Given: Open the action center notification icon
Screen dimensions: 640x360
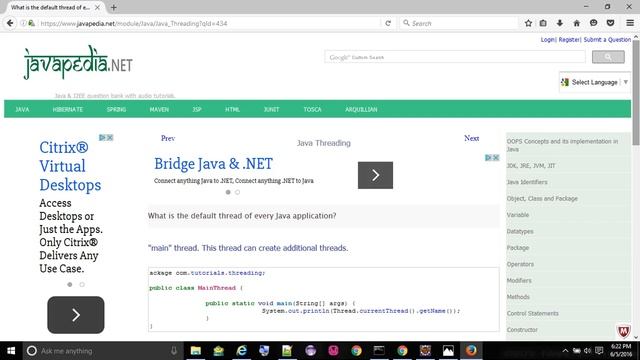Looking at the screenshot, I should pos(599,351).
